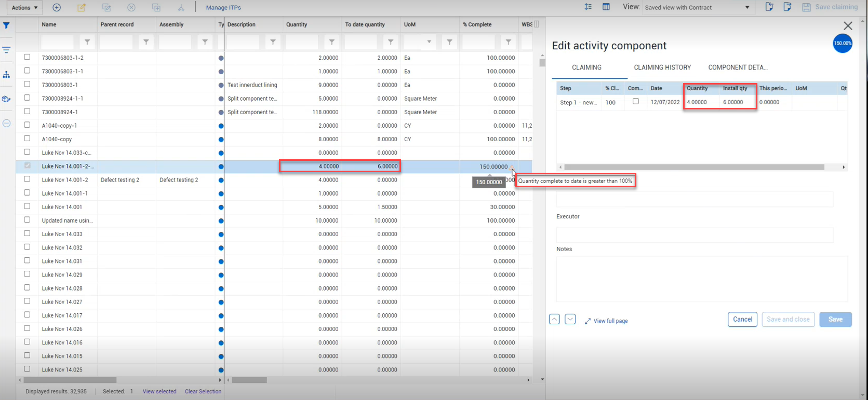Screen dimensions: 868x400
Task: Click the Name column filter funnel icon
Action: (x=87, y=42)
